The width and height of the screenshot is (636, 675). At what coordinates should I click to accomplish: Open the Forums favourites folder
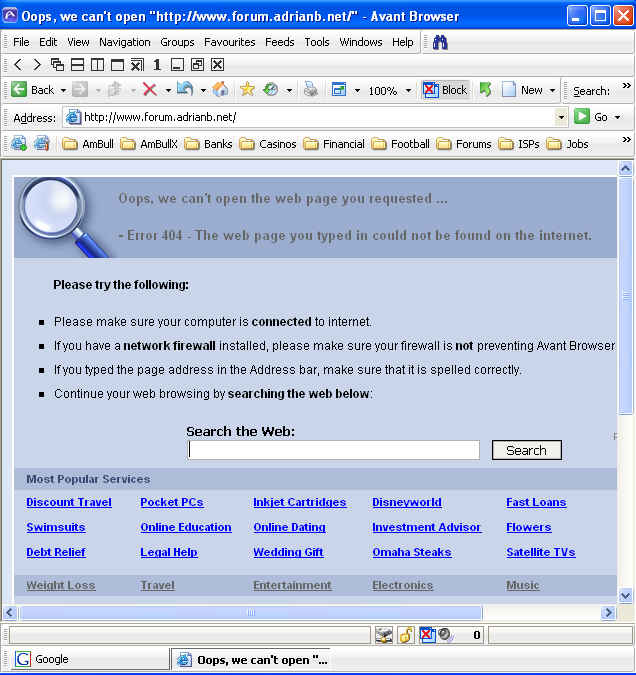[x=464, y=144]
